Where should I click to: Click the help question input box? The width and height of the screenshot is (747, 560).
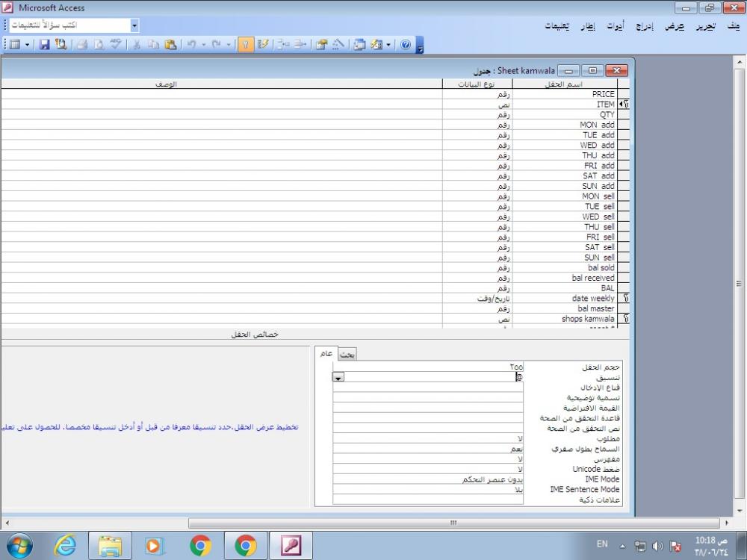coord(70,25)
